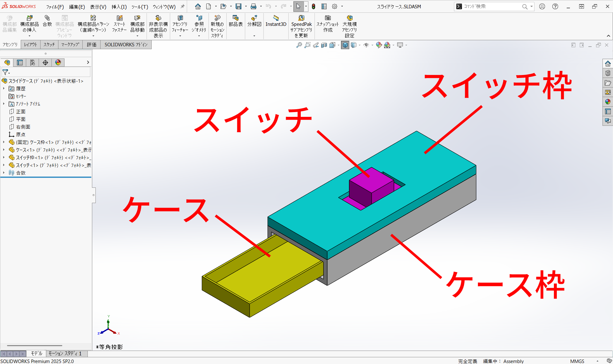
Task: Open the DimXpertManager crosshair tab icon
Action: (45, 63)
